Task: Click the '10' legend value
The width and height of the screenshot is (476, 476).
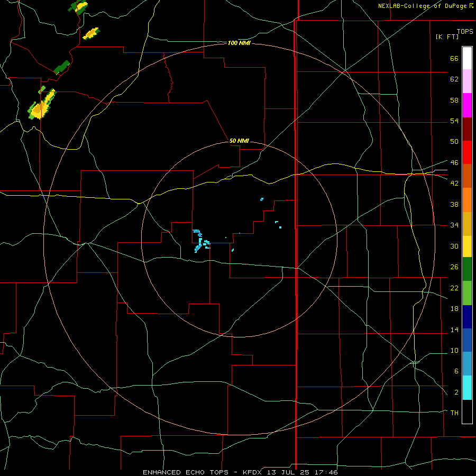Action: [x=454, y=351]
